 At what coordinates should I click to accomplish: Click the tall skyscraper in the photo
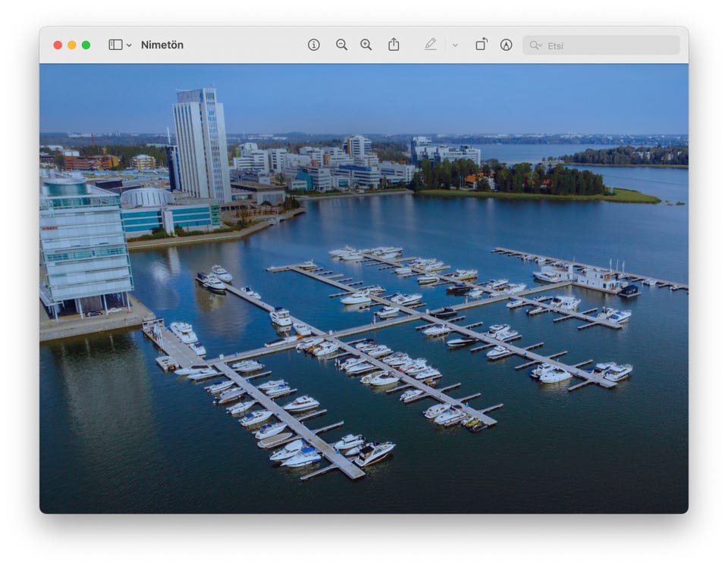coord(201,144)
